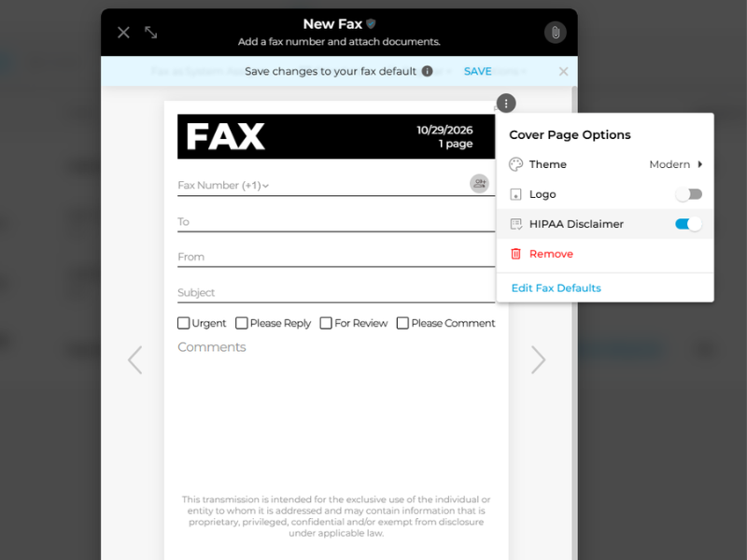Click the HIPAA Disclaimer icon
The height and width of the screenshot is (560, 747).
pyautogui.click(x=516, y=224)
